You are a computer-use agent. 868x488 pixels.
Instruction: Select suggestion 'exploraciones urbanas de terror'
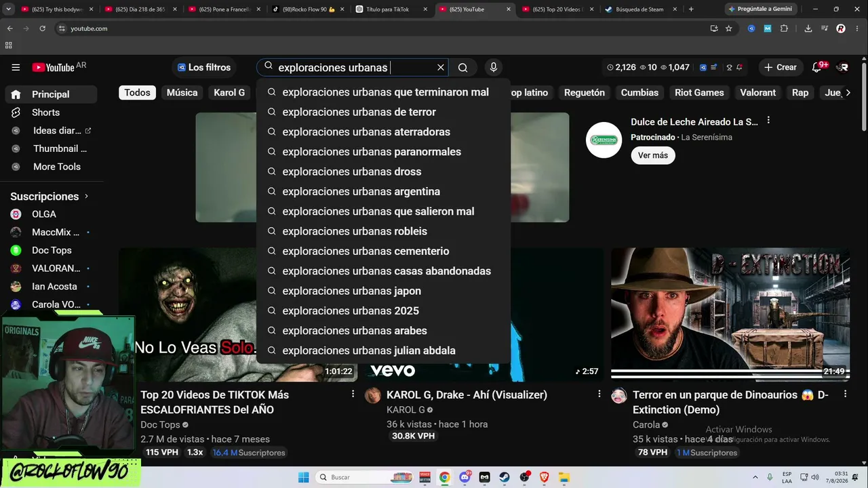[x=383, y=112]
